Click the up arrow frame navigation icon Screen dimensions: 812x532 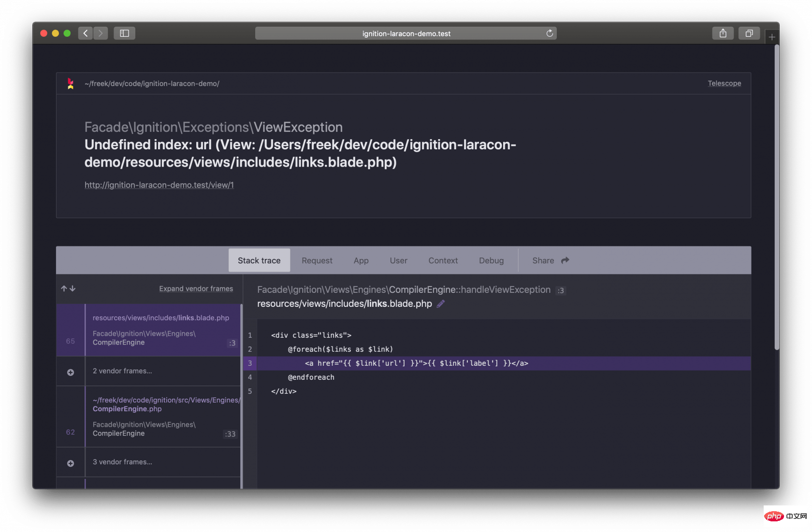64,288
